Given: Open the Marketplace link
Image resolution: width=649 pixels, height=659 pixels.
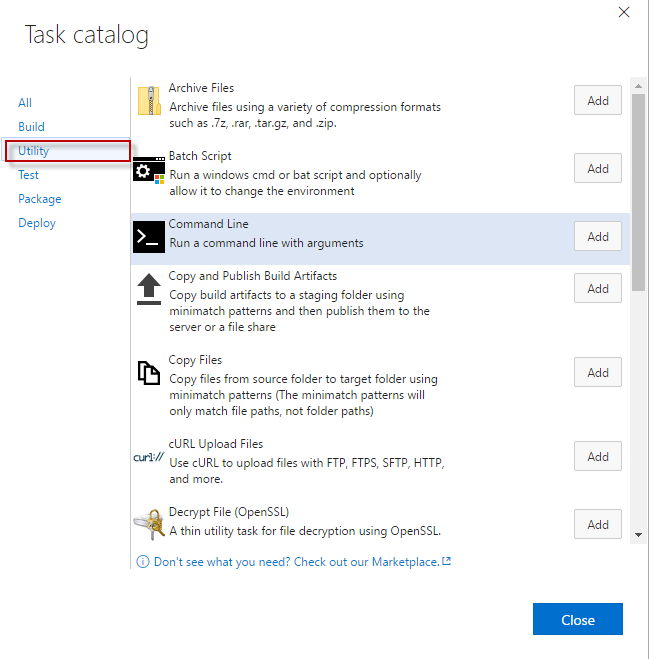Looking at the screenshot, I should pos(302,562).
